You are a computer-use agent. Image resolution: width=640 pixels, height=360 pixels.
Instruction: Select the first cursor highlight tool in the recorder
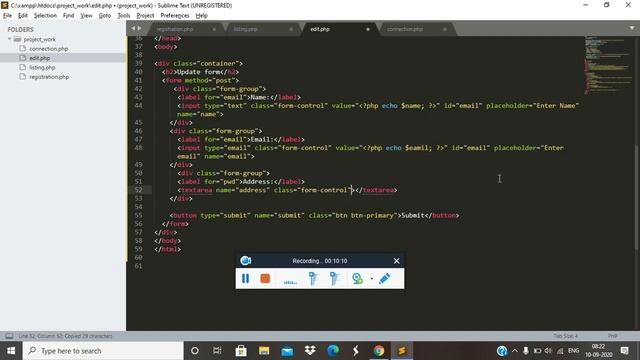click(313, 278)
